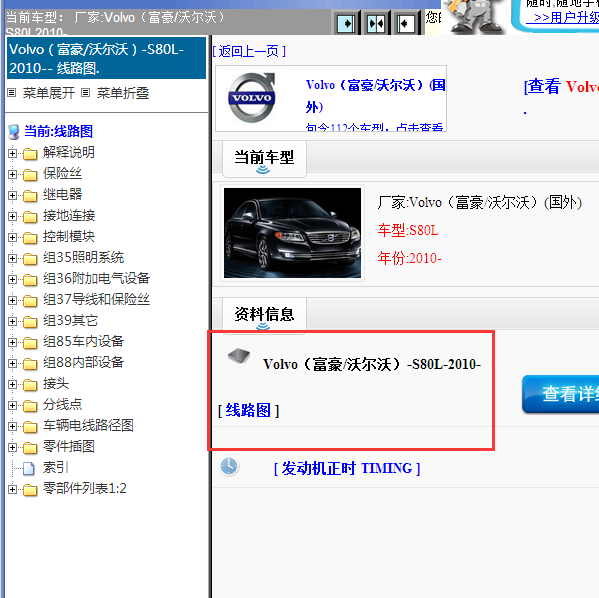This screenshot has height=598, width=599.
Task: Click the 控制模块 folder icon
Action: [x=30, y=238]
